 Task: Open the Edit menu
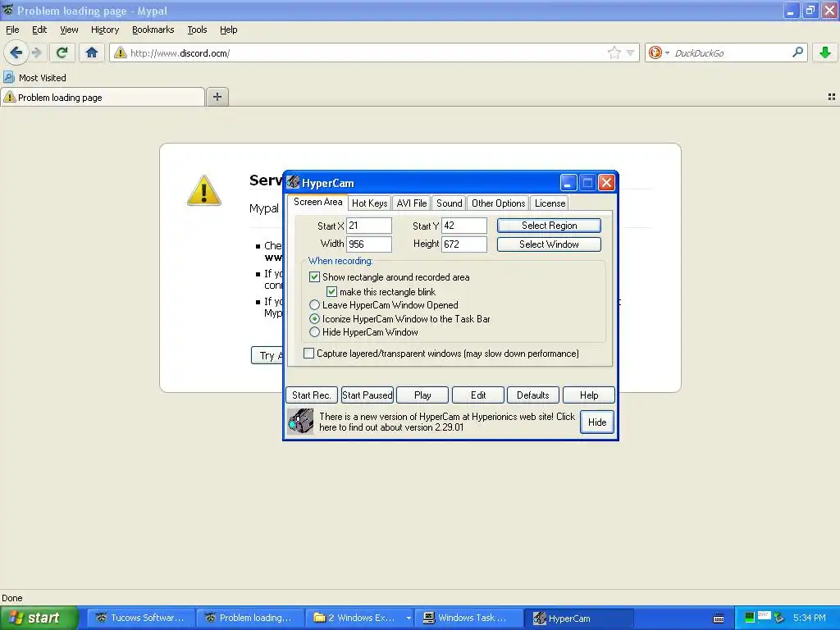coord(39,30)
